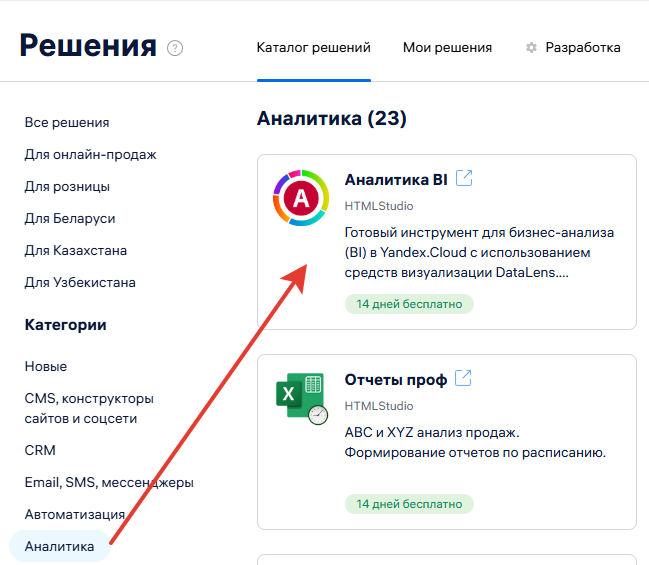The image size is (649, 565).
Task: Open Аналитика BI external link icon
Action: (464, 178)
